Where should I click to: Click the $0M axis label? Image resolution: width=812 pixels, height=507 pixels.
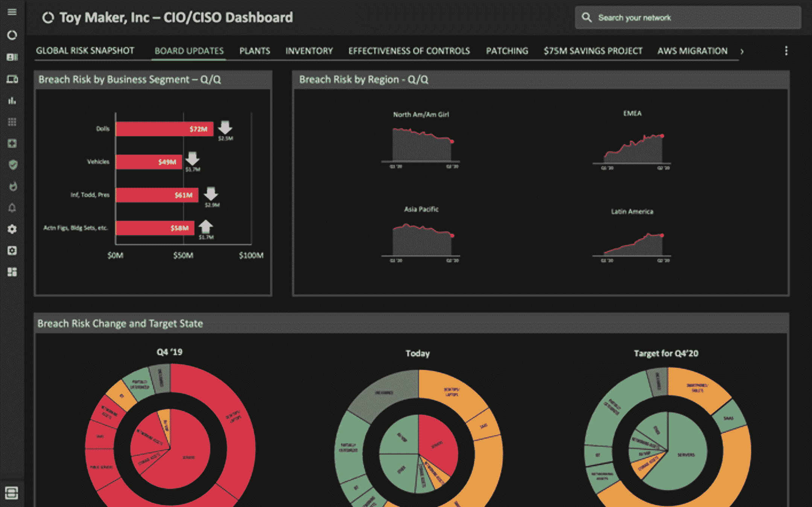(x=115, y=255)
